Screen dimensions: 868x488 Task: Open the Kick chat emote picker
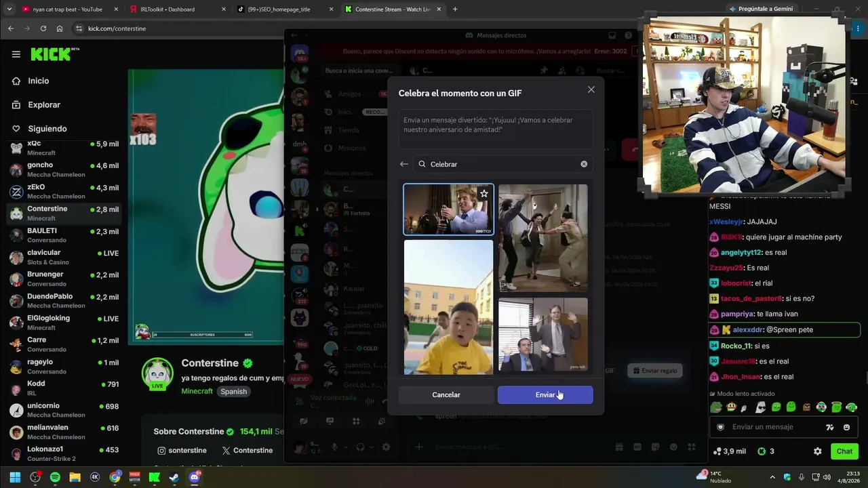(846, 427)
